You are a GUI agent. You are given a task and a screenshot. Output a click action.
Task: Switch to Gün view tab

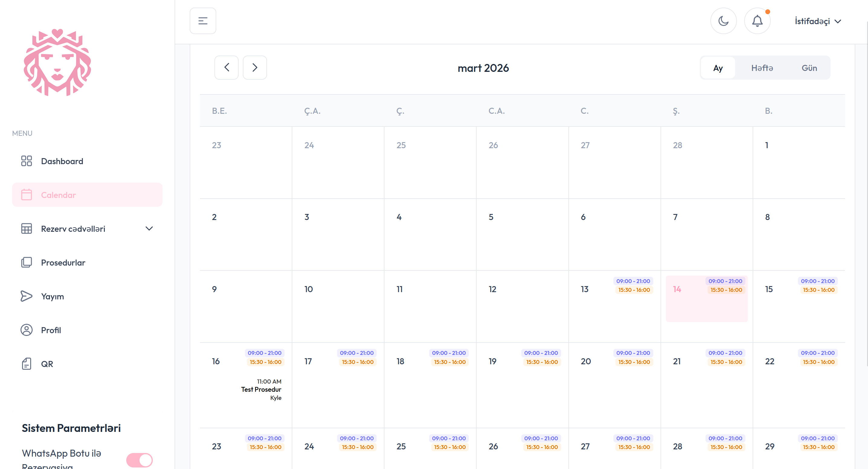809,68
